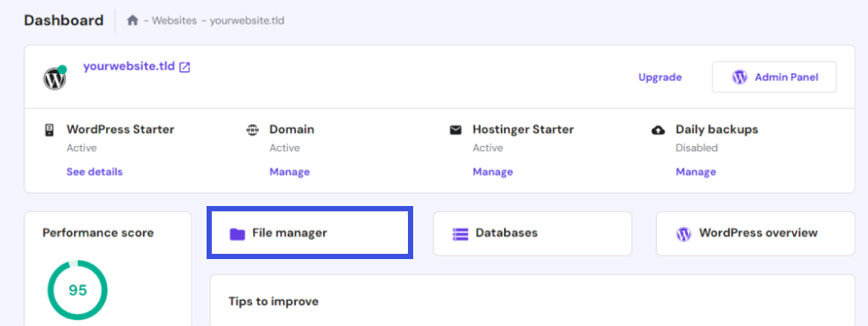
Task: Click the server icon beside WordPress Starter
Action: pyautogui.click(x=49, y=130)
